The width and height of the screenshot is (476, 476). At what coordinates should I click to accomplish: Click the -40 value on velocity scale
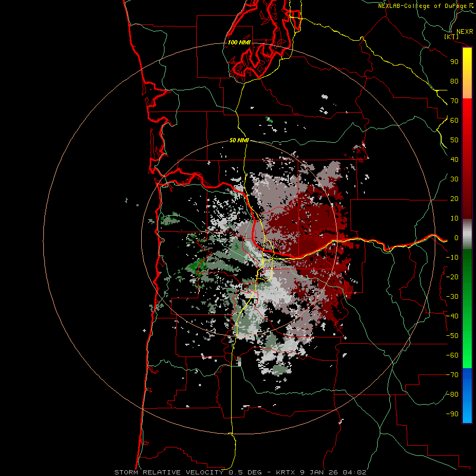pos(452,316)
